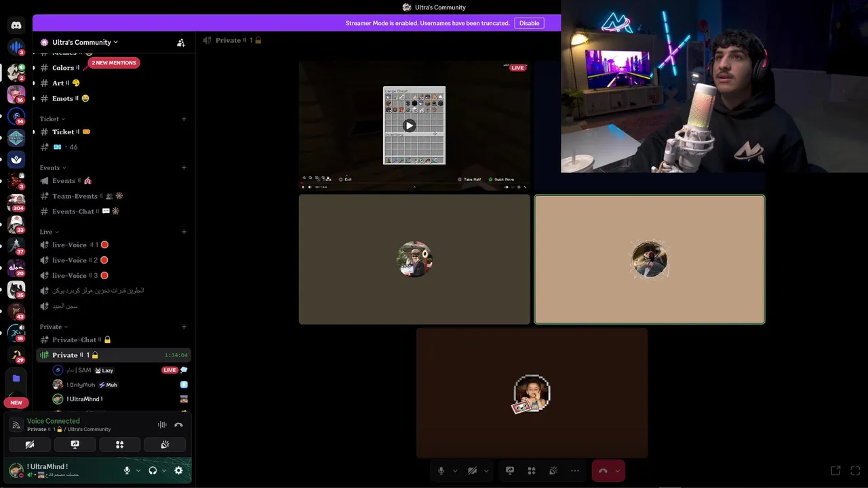Open the server icon with 16 badge
Viewport: 868px width, 488px height.
tap(16, 94)
